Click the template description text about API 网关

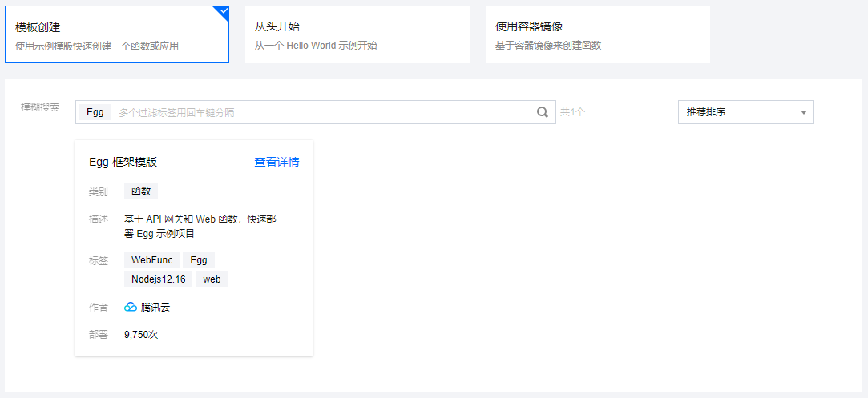click(200, 226)
